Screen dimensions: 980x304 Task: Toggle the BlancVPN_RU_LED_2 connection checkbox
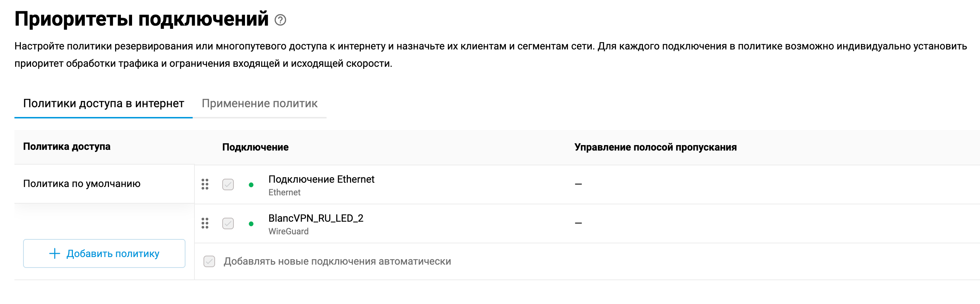[x=228, y=223]
